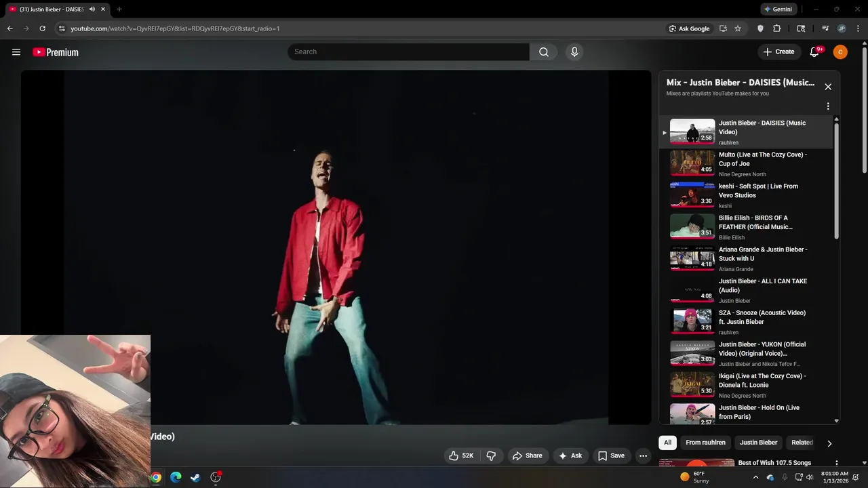Open more actions ellipsis below video
This screenshot has width=868, height=488.
click(644, 455)
